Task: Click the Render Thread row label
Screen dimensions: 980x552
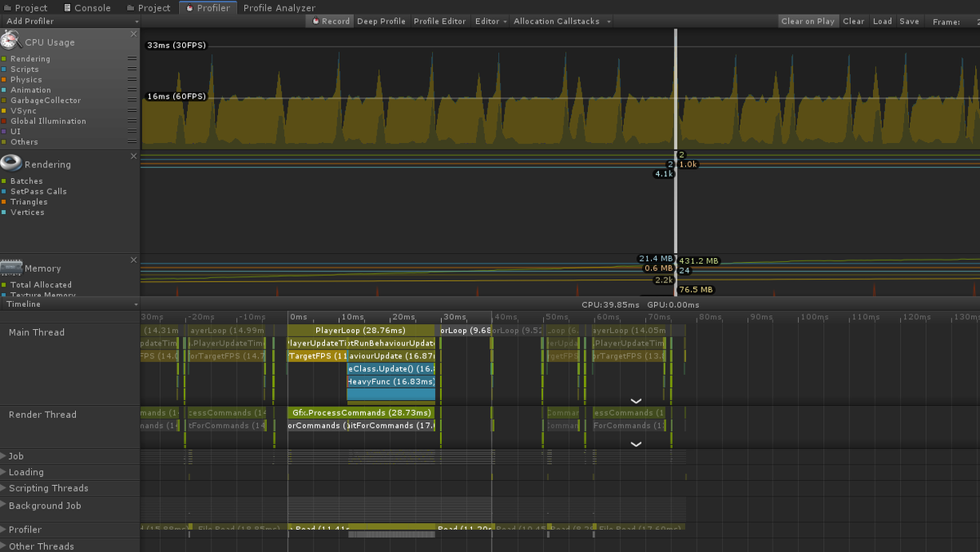Action: click(42, 415)
